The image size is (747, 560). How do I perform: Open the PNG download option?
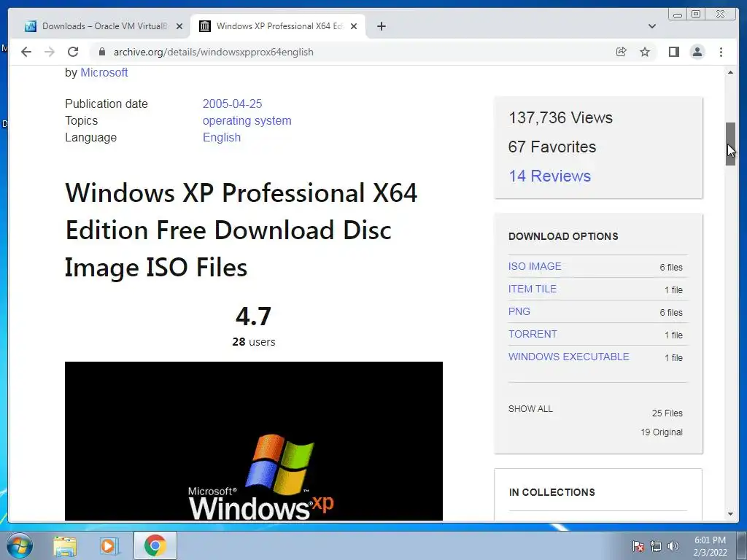(519, 311)
